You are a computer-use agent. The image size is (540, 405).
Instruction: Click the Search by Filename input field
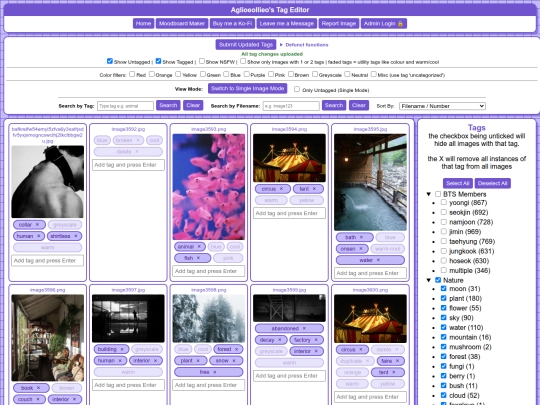point(291,106)
